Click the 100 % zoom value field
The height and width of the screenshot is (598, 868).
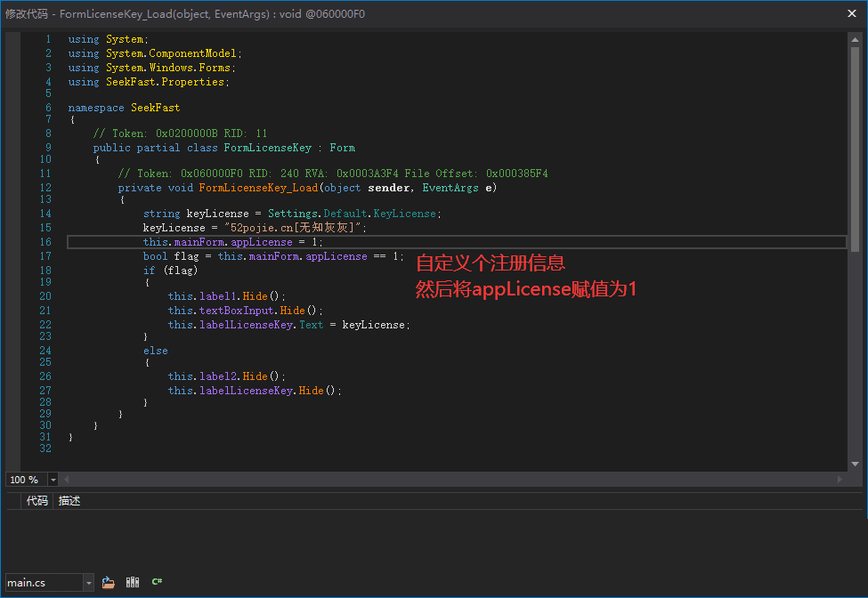[x=27, y=480]
